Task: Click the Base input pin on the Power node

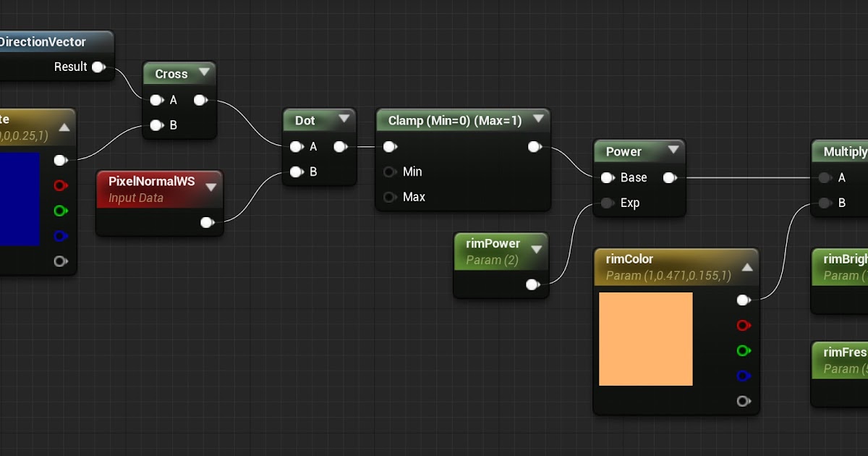Action: [608, 177]
